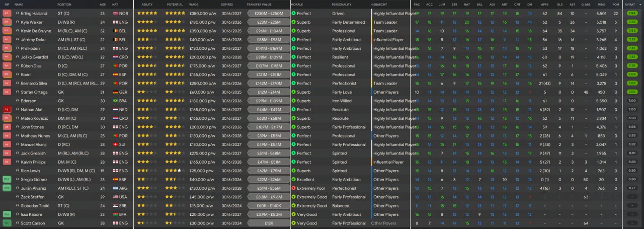Sort the table by the AGE column
The image size is (644, 229).
tap(103, 4)
